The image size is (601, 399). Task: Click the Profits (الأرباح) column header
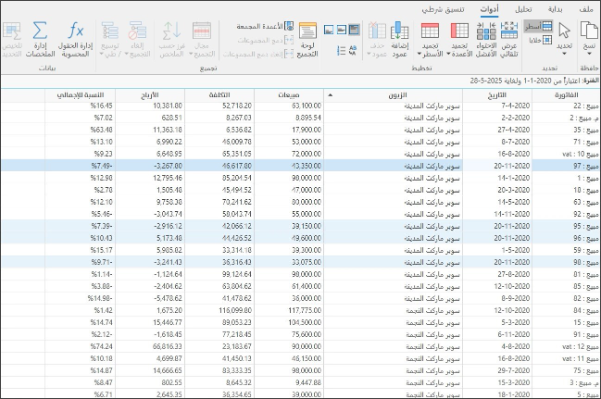pyautogui.click(x=150, y=95)
